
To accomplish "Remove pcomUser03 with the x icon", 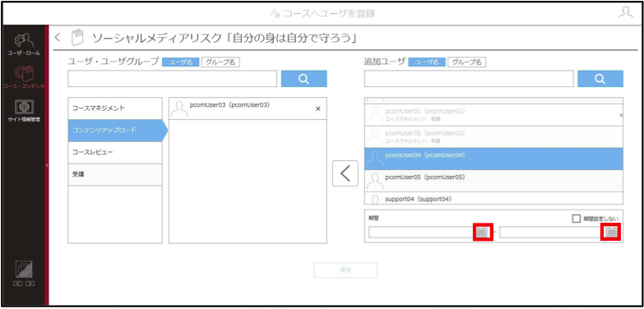I will pyautogui.click(x=318, y=108).
